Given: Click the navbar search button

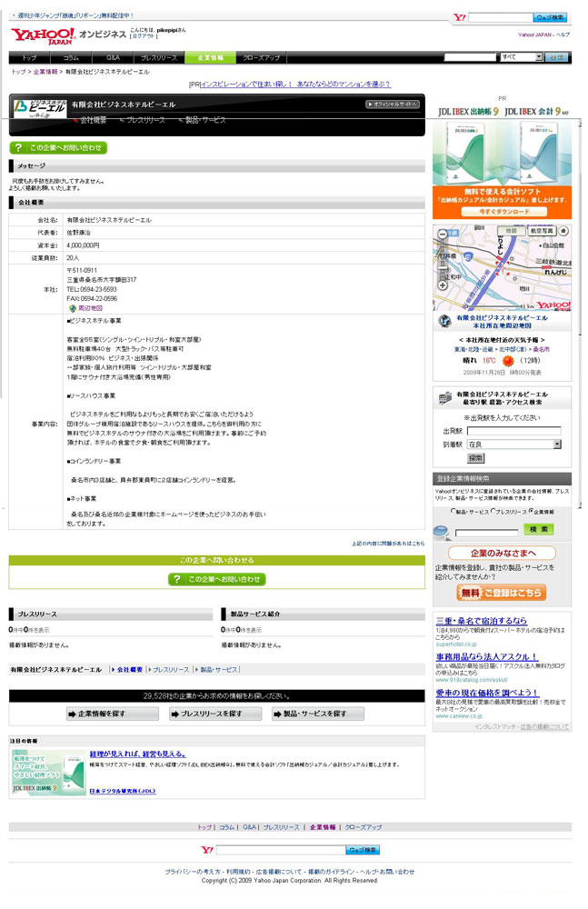Looking at the screenshot, I should 556,56.
